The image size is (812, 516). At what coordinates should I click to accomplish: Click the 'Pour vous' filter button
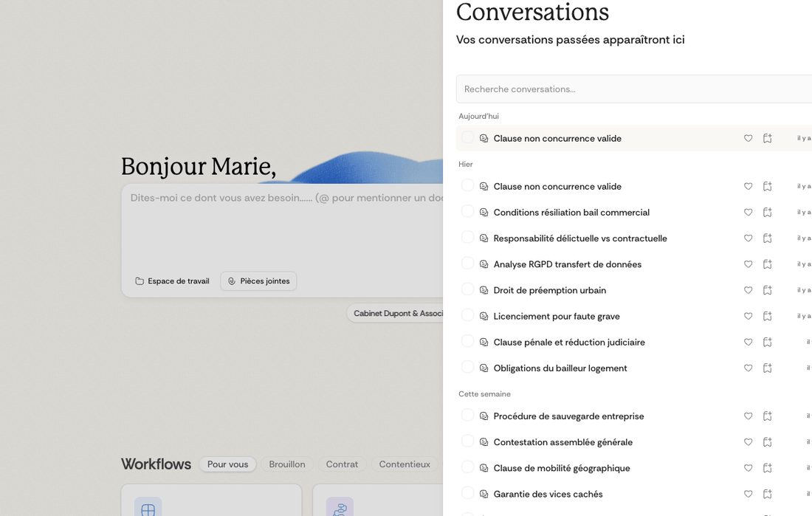pos(227,464)
